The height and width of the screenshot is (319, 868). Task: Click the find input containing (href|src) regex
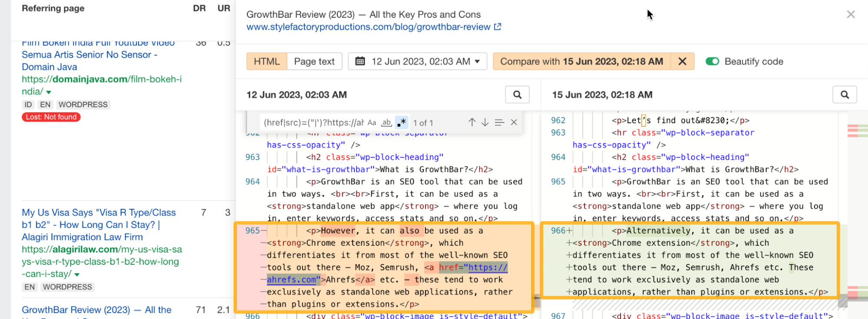coord(314,123)
